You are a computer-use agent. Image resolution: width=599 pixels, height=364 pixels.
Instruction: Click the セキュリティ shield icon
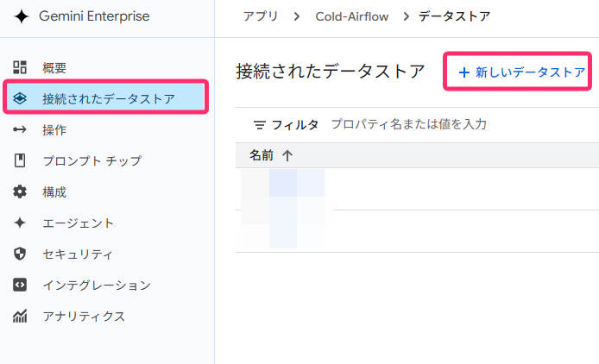pos(20,254)
